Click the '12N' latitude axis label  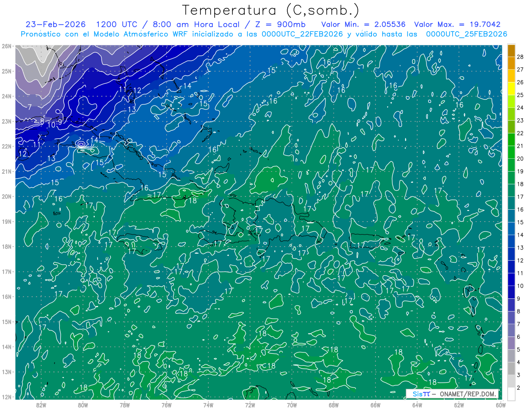6,397
